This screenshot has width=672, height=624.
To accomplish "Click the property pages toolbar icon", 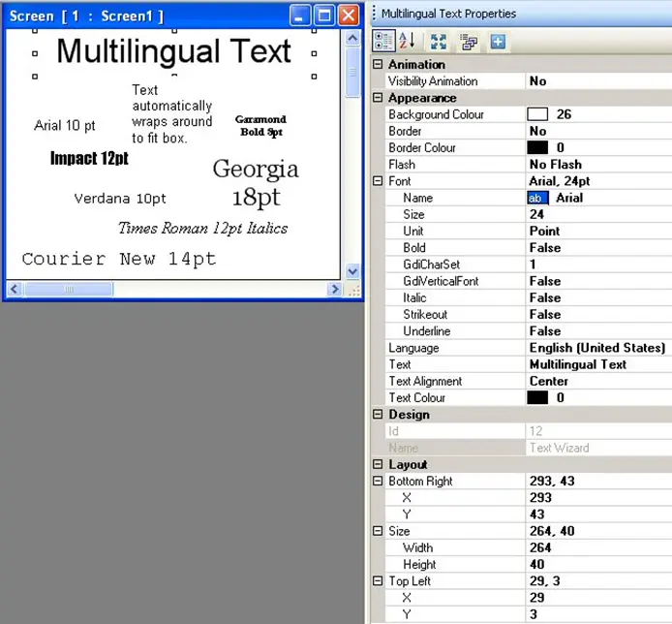I will tap(469, 42).
